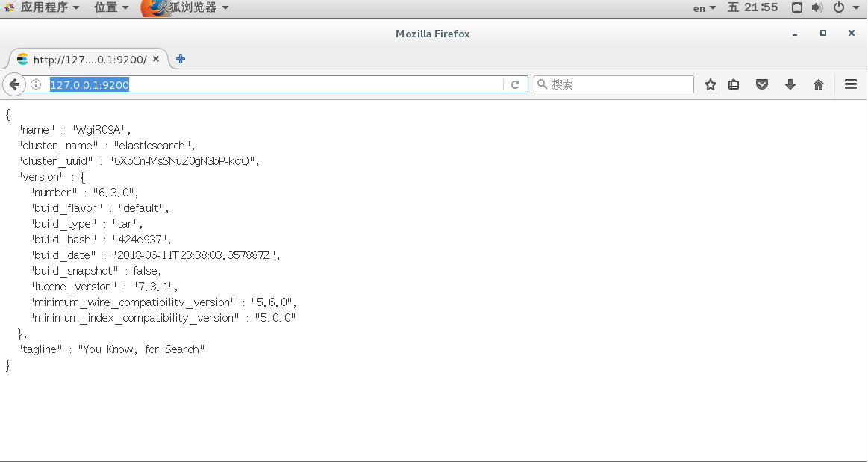The width and height of the screenshot is (868, 462).
Task: Open site information icon in address bar
Action: tap(35, 84)
